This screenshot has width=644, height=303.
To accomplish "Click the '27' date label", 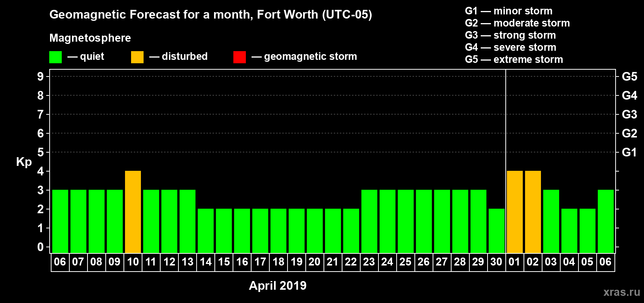I will tap(442, 262).
